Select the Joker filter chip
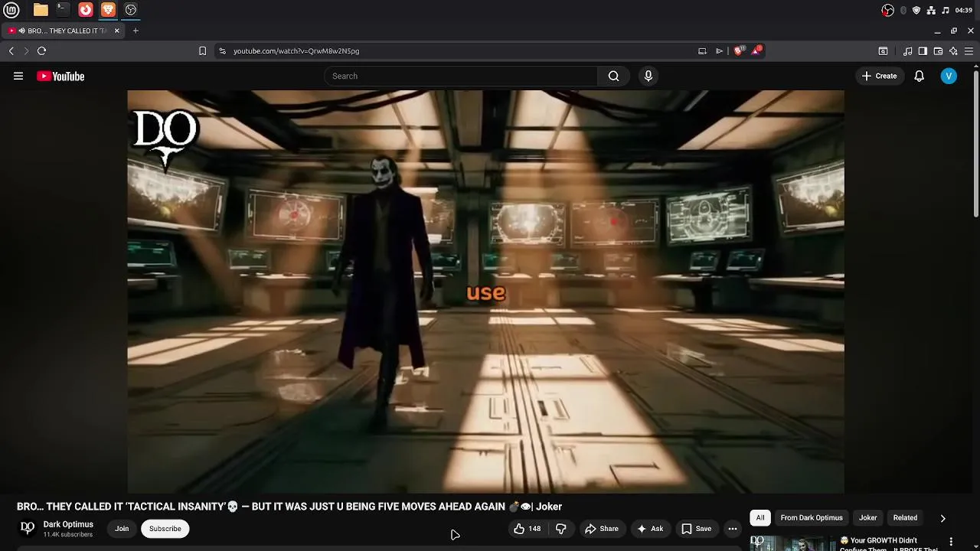 click(868, 518)
